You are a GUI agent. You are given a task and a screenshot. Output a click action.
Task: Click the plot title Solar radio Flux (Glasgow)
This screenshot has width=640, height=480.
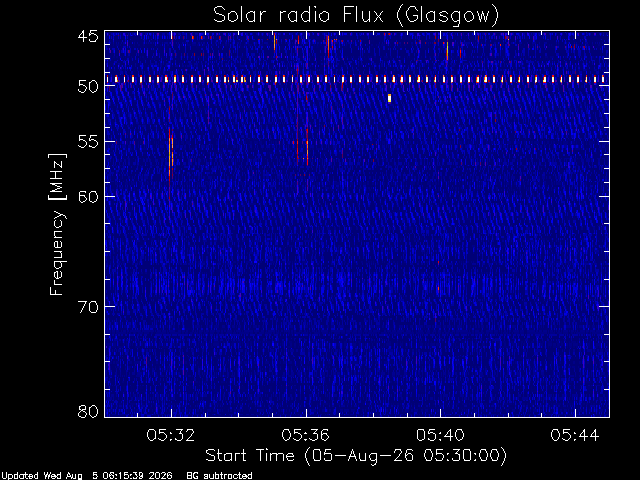tap(356, 16)
